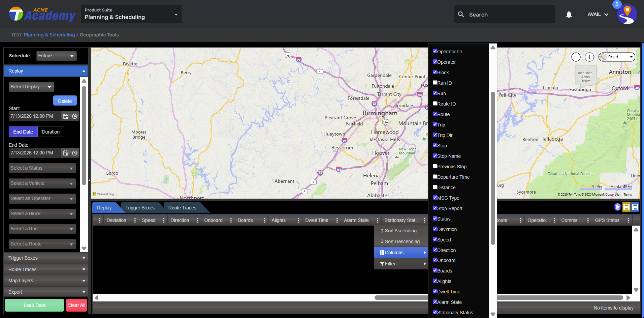Click the grid's horizontal scroll-right arrow

tap(628, 298)
